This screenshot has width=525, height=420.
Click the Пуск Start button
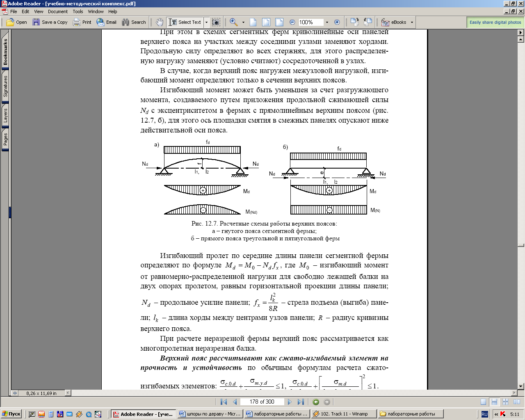pyautogui.click(x=12, y=414)
